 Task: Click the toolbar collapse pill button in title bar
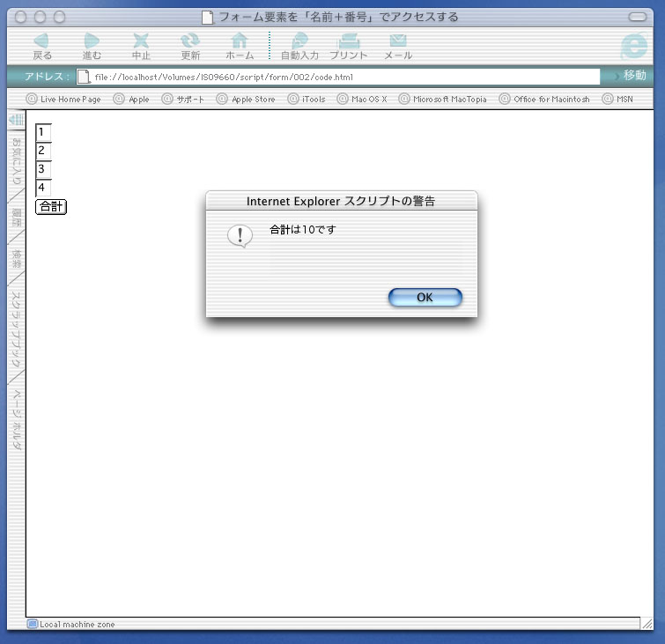(x=638, y=17)
